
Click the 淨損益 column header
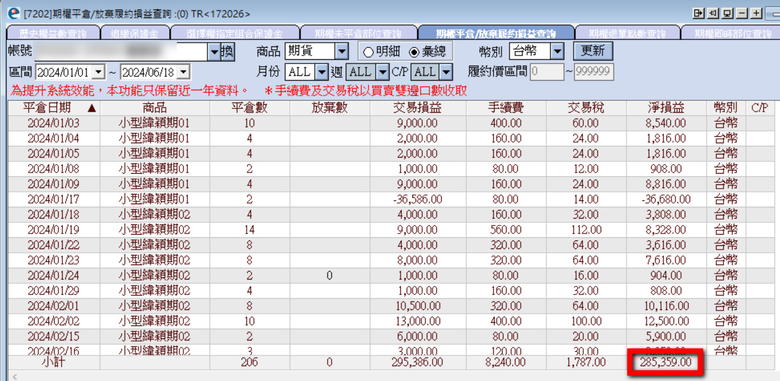667,108
